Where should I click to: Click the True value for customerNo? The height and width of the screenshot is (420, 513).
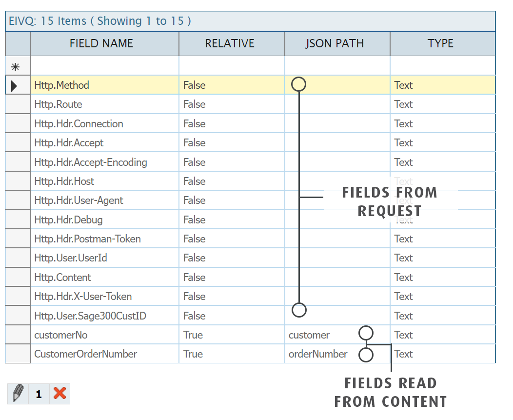193,335
